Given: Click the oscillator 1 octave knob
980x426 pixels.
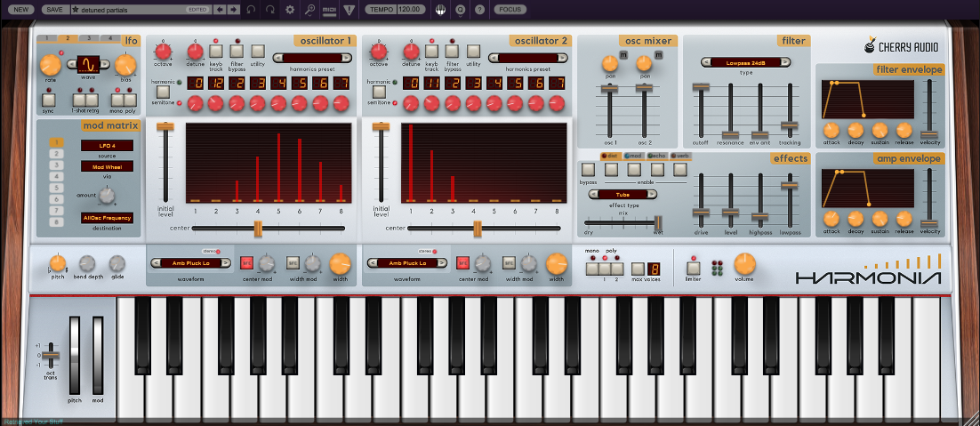Looking at the screenshot, I should [x=163, y=52].
